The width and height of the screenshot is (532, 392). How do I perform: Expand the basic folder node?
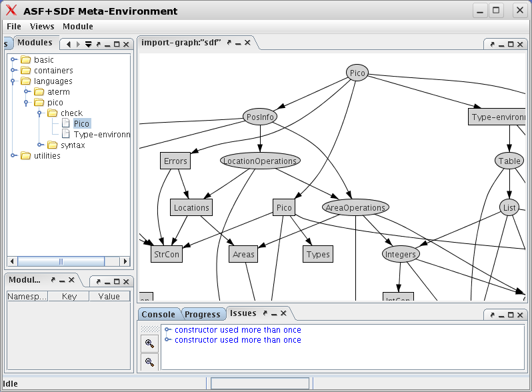click(13, 60)
